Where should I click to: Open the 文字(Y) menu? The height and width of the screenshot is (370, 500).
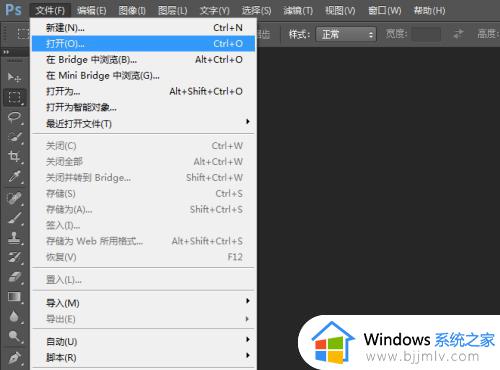click(x=215, y=11)
